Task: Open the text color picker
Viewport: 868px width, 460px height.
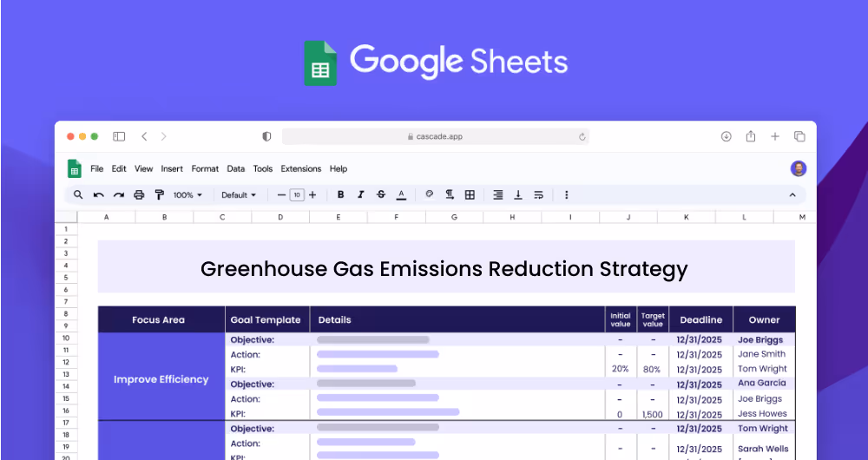Action: (x=401, y=195)
